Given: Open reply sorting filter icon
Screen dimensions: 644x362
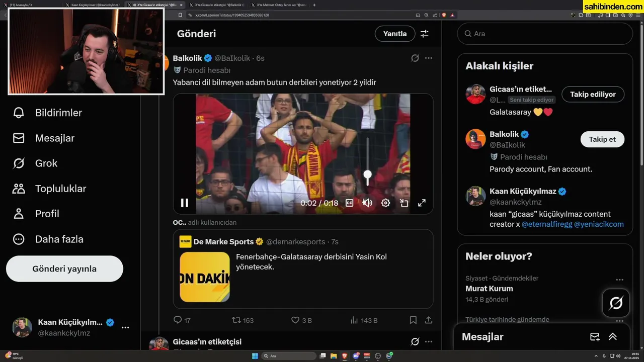Looking at the screenshot, I should point(425,34).
